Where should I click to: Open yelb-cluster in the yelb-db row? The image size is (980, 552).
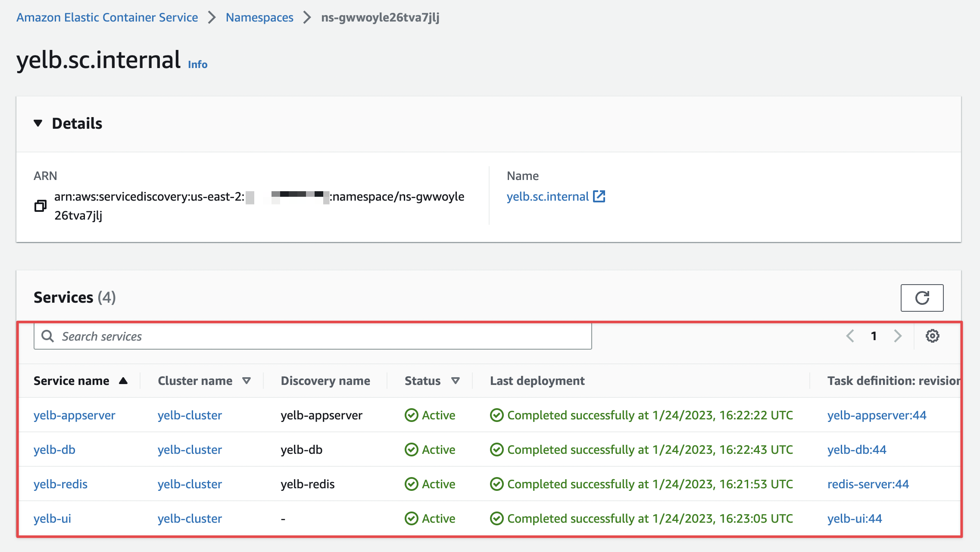pyautogui.click(x=190, y=450)
